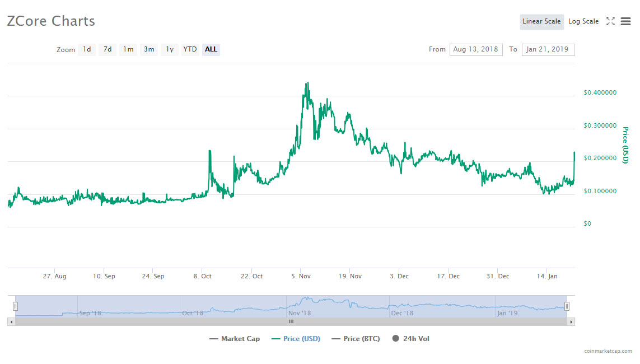
Task: Set zoom range to 7d
Action: 108,49
